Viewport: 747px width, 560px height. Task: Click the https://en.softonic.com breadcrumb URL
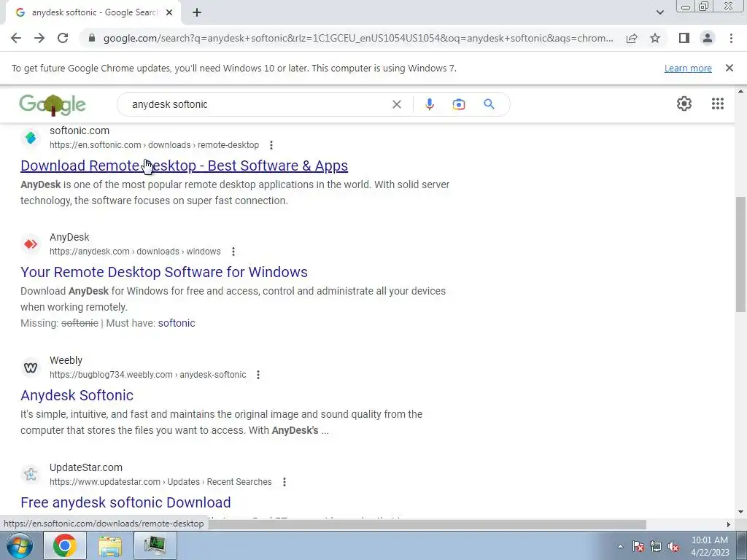point(96,145)
